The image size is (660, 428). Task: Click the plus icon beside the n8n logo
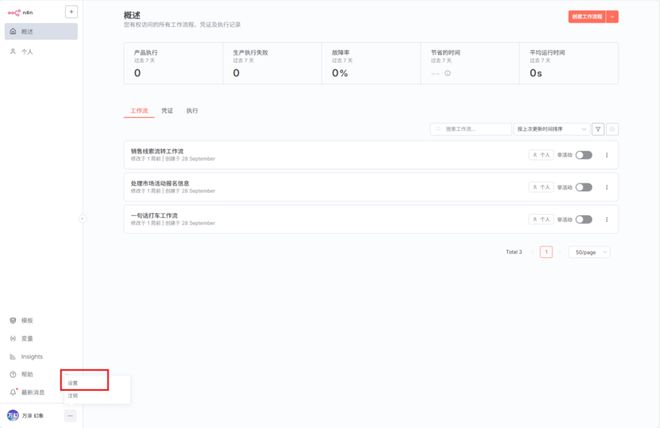pos(71,12)
